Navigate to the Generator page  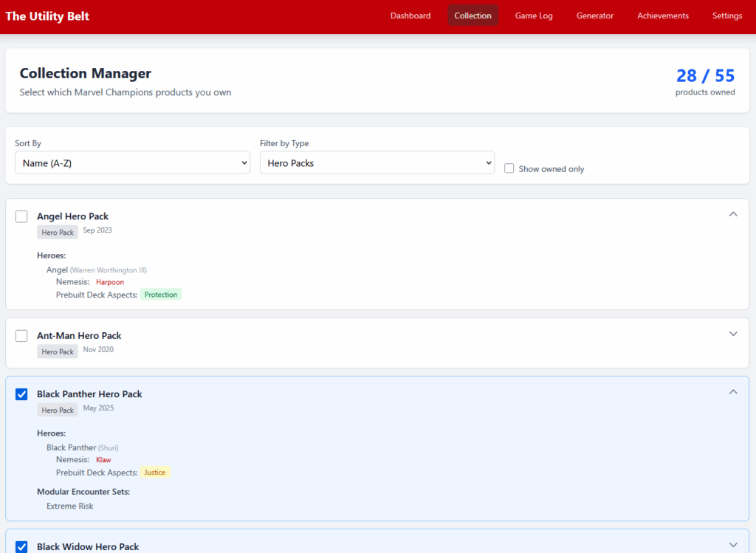tap(595, 16)
